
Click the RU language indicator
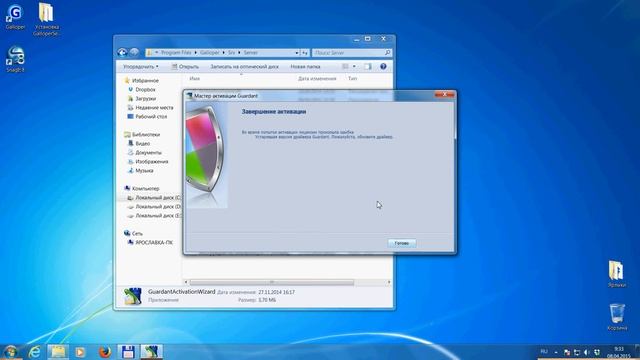(x=544, y=351)
